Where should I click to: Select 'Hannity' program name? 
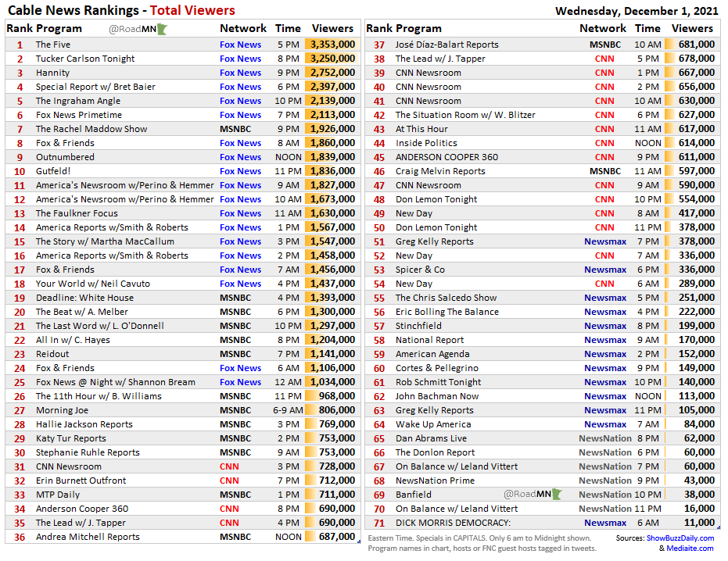52,73
